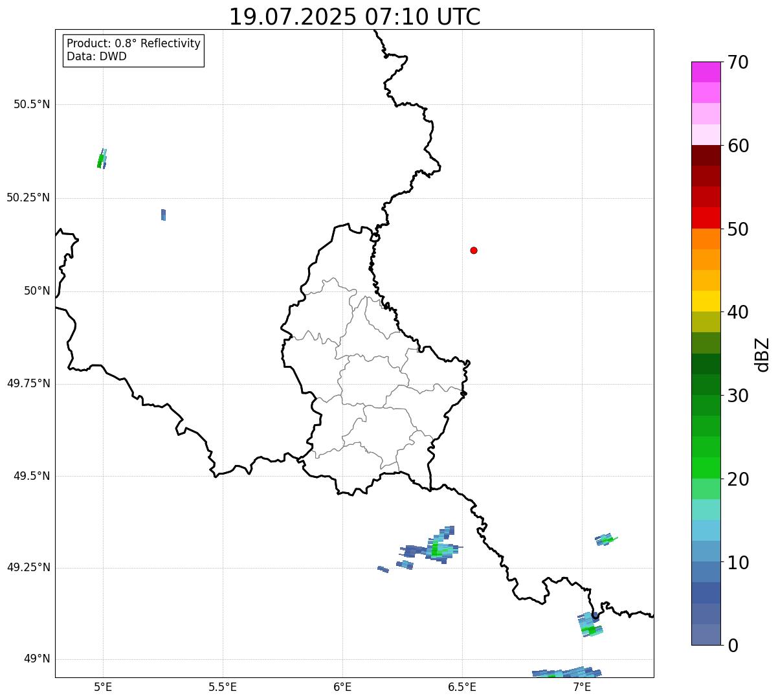Select the 50°N latitude tick label
The width and height of the screenshot is (778, 700).
tap(37, 291)
